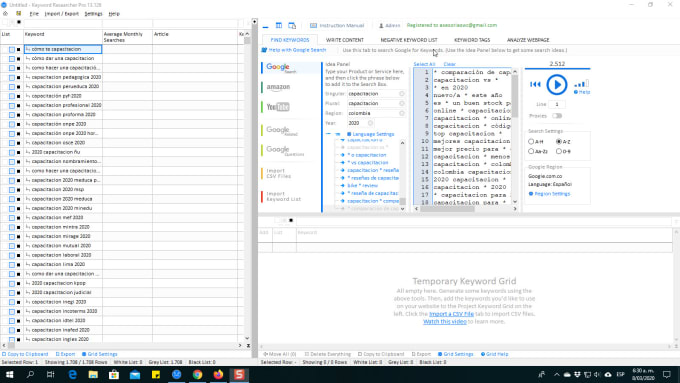Click the collapse-panel dash icon in toolbar
Image resolution: width=680 pixels, height=383 pixels.
coord(265,26)
